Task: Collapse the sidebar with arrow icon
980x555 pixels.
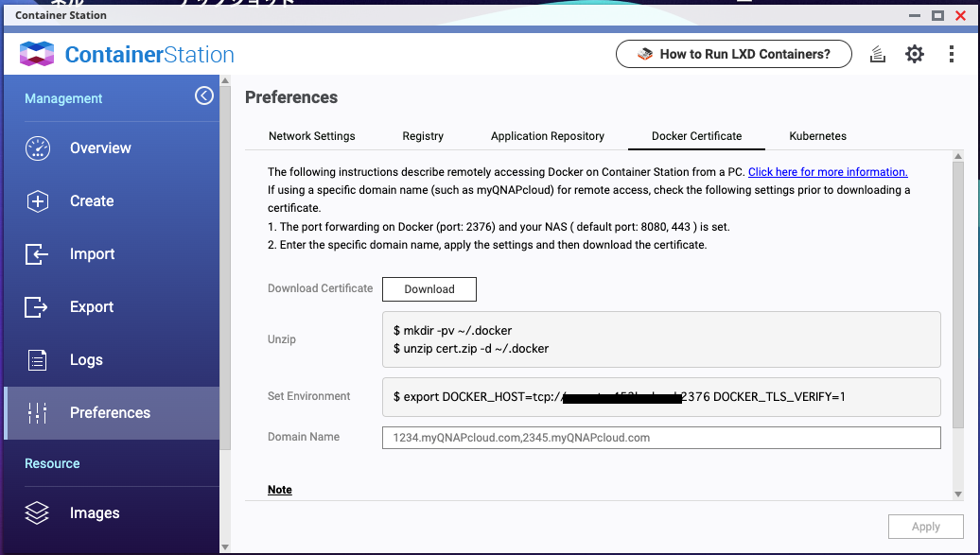Action: (x=203, y=95)
